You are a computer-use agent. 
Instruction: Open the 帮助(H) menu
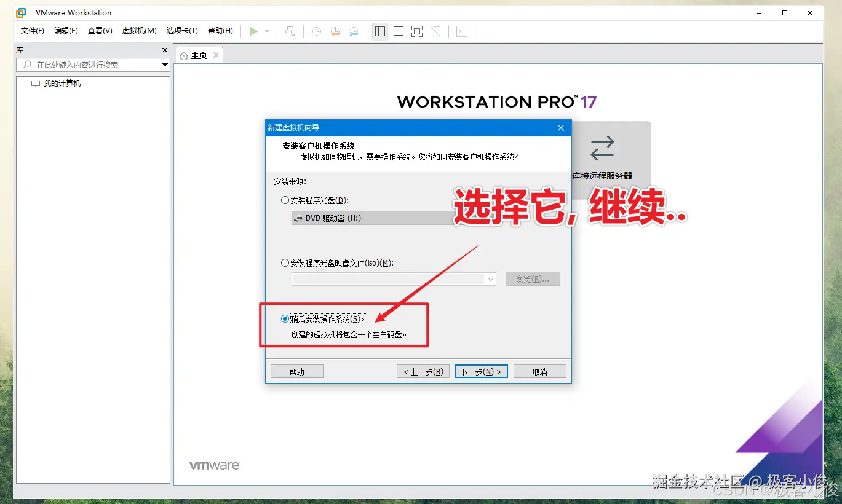(x=220, y=31)
